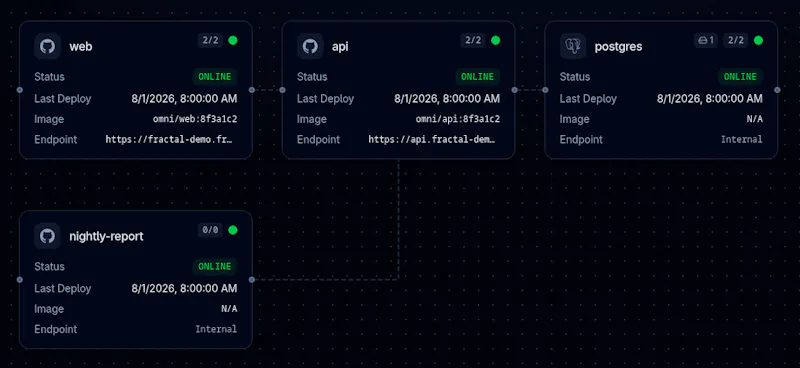Click the PostgreSQL elephant icon

tap(573, 46)
